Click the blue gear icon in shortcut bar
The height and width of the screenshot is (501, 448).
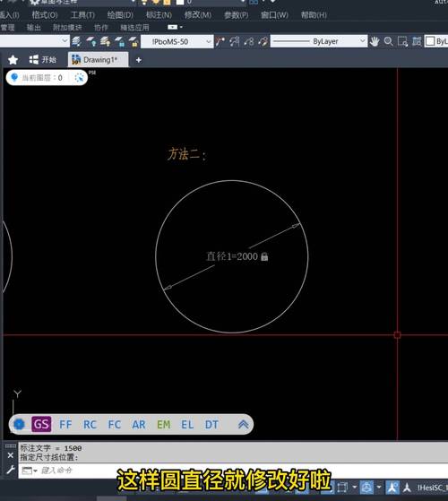20,424
